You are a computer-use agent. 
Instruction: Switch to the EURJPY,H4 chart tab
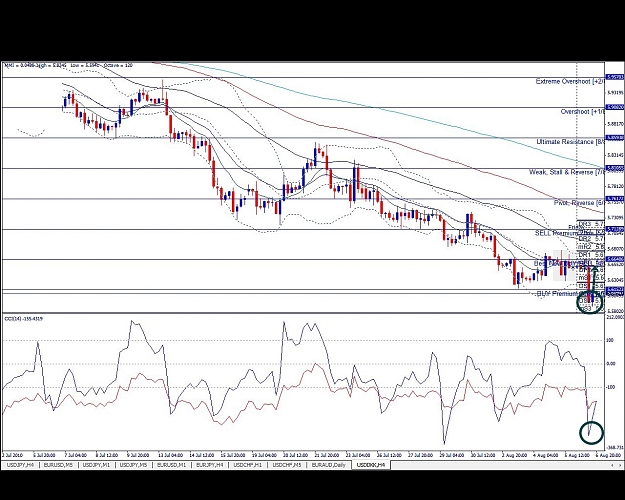click(x=209, y=465)
